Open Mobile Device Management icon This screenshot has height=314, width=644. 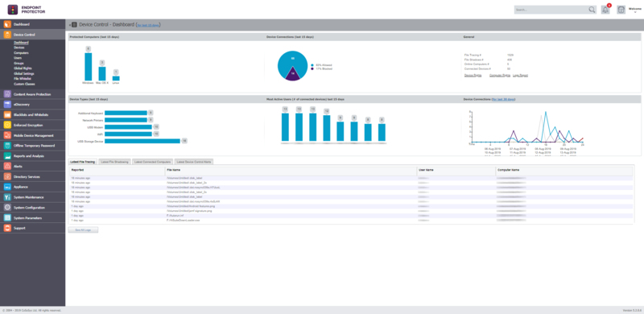[7, 135]
